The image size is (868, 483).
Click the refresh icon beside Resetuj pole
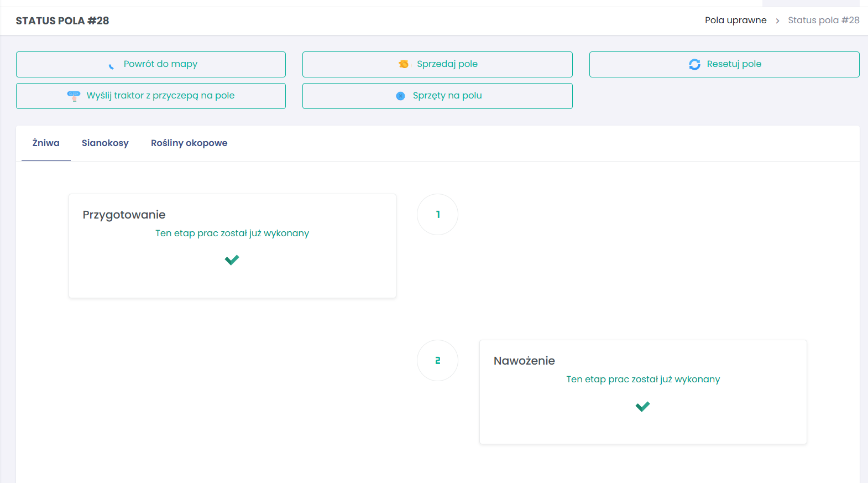pos(694,64)
